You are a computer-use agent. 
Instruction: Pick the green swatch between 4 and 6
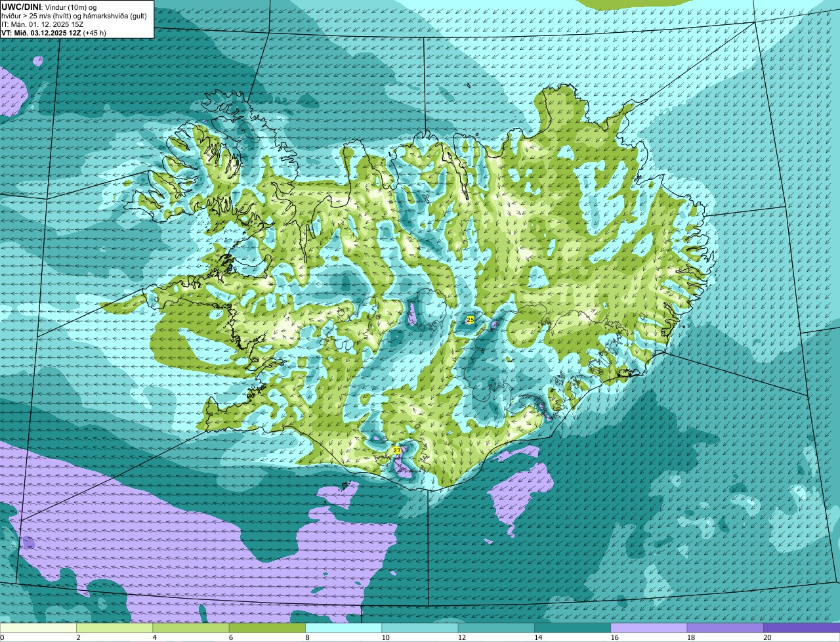pyautogui.click(x=191, y=628)
